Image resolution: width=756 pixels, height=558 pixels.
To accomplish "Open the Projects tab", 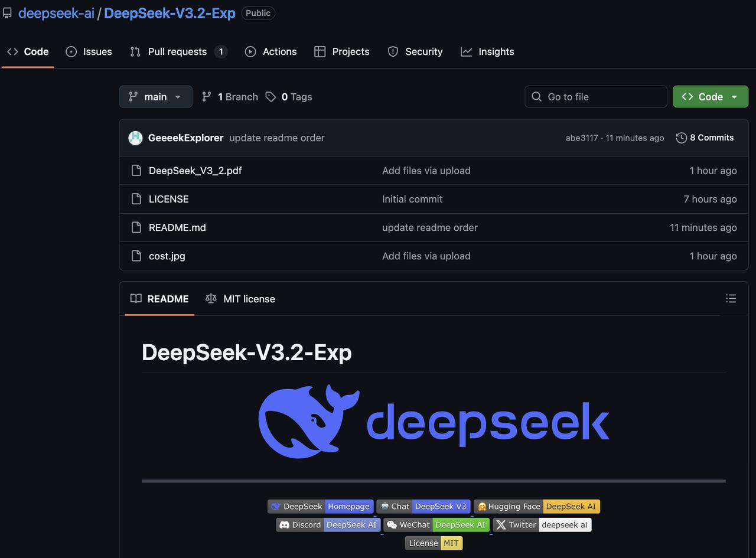I will 342,51.
